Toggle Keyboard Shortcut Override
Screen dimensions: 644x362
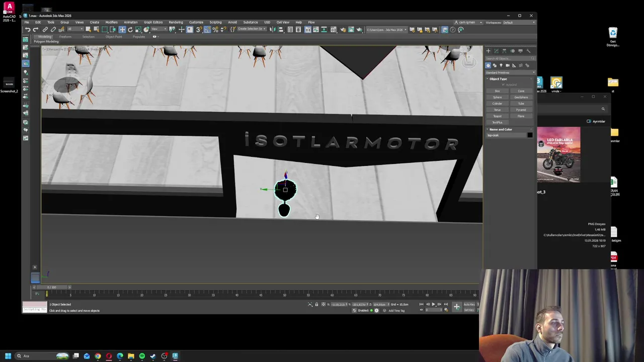click(x=189, y=29)
